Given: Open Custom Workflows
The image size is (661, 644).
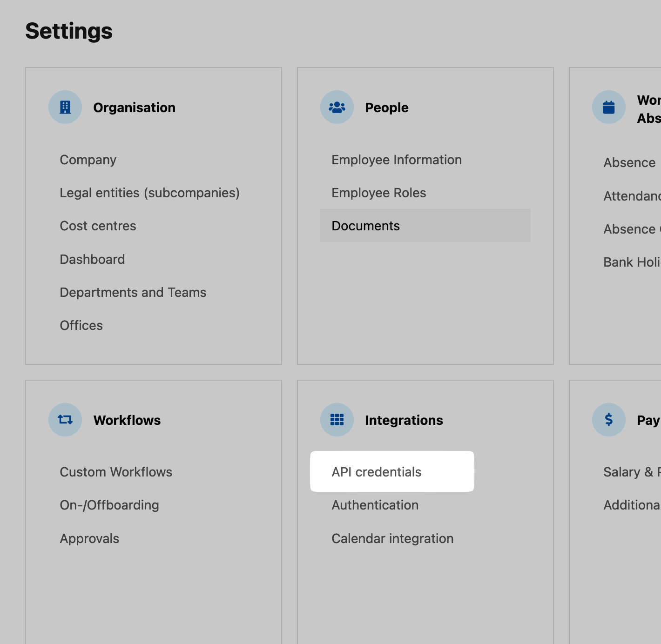Looking at the screenshot, I should [116, 472].
